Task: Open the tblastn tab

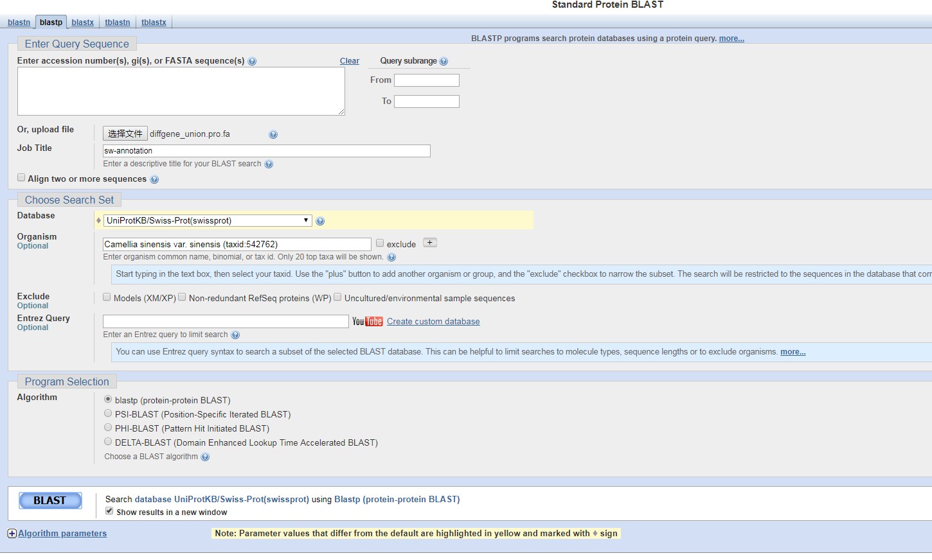Action: point(118,22)
